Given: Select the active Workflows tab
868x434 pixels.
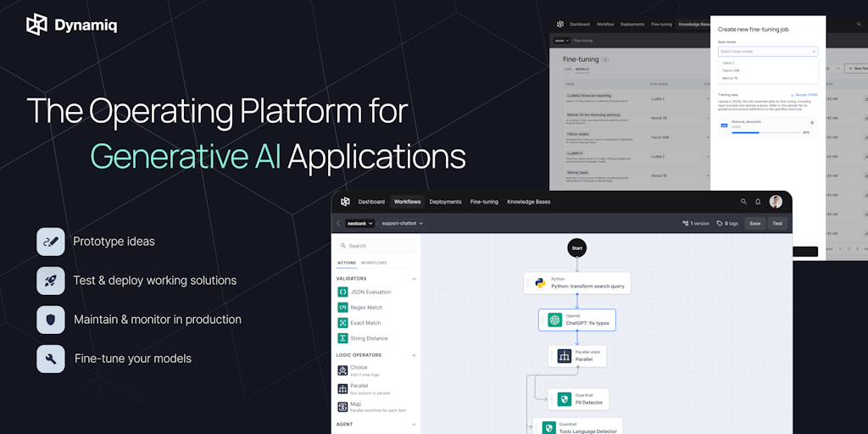Looking at the screenshot, I should coord(407,202).
